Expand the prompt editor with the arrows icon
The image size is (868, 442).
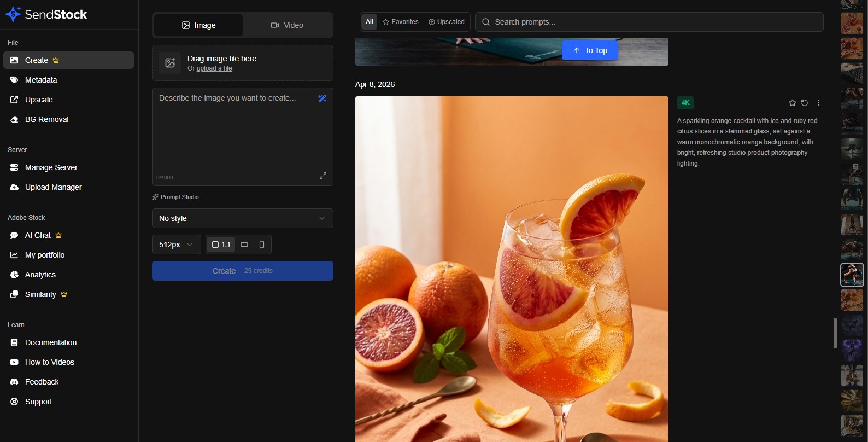coord(323,176)
